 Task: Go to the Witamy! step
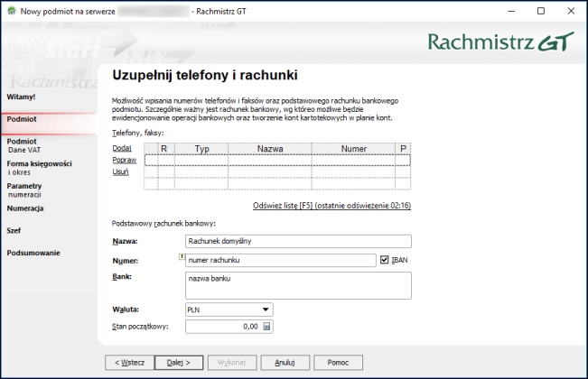pos(21,97)
